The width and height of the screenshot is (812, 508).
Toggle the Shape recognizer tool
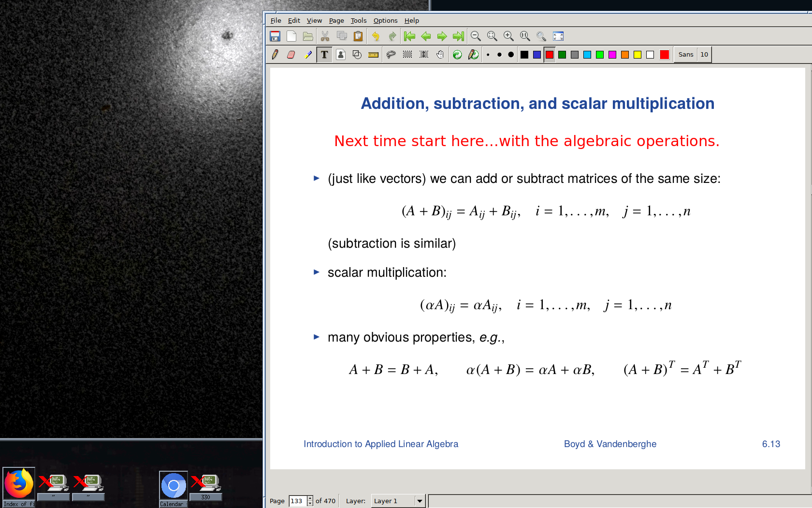[x=357, y=55]
